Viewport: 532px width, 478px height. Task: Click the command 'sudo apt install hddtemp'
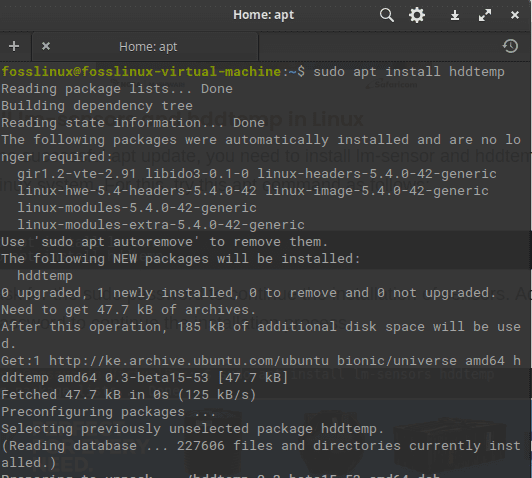409,72
